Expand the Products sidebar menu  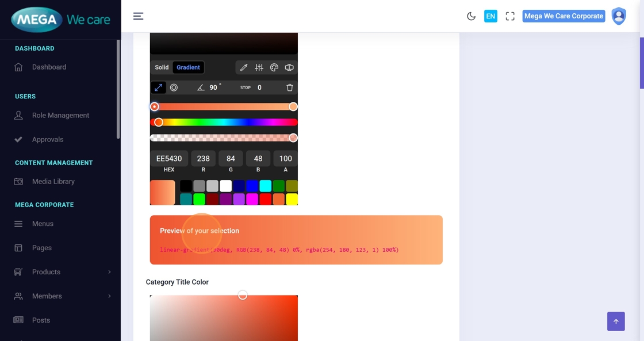(x=62, y=272)
